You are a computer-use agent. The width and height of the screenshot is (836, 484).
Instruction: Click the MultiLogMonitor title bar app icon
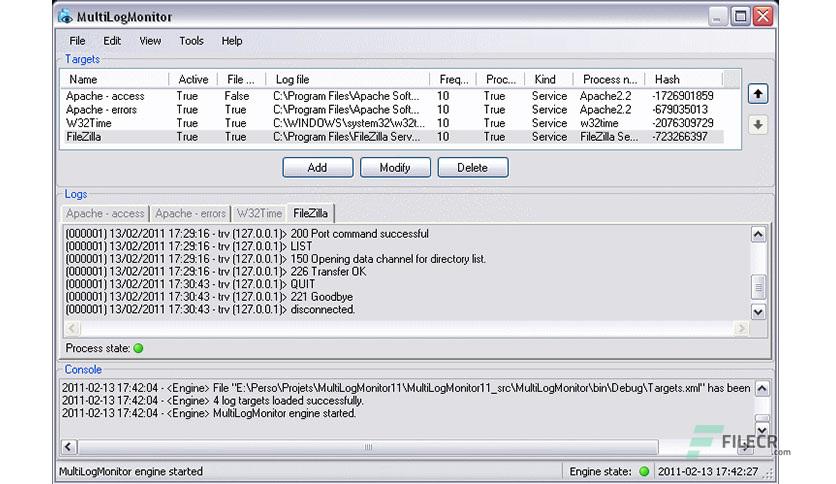(65, 16)
